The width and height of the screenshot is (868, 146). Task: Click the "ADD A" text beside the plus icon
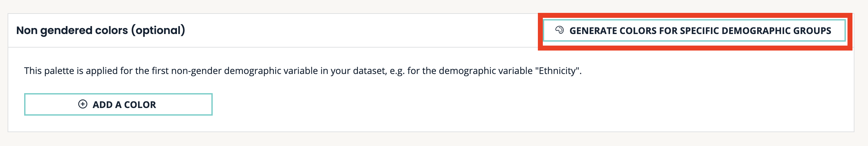(107, 105)
